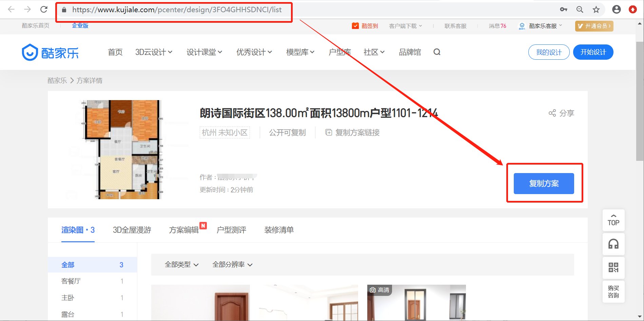
Task: Open the 全部类型 filter dropdown
Action: tap(181, 264)
